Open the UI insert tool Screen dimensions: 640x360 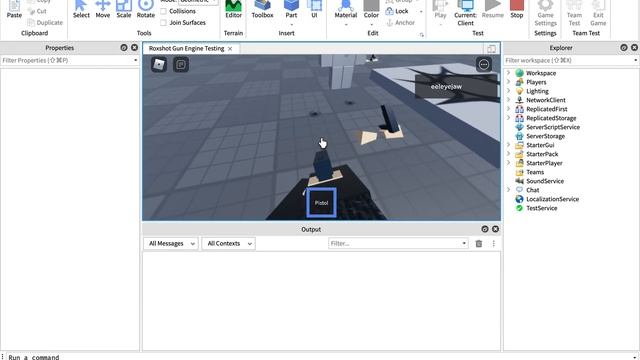[x=314, y=9]
